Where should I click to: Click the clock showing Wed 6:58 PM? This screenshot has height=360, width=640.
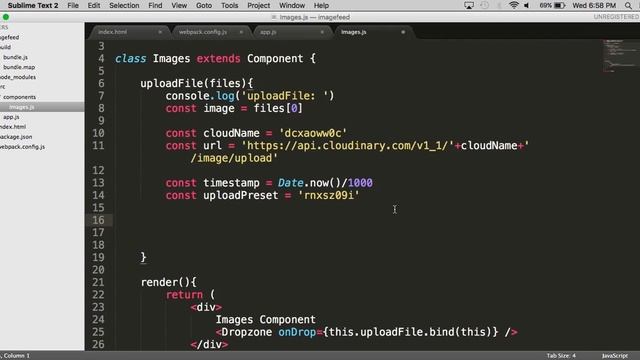594,5
